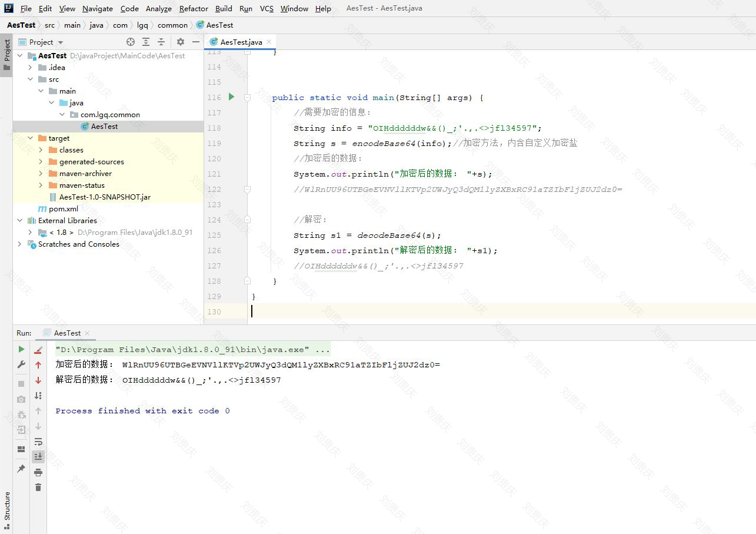Open the Project panel settings gear
This screenshot has width=756, height=534.
tap(181, 42)
